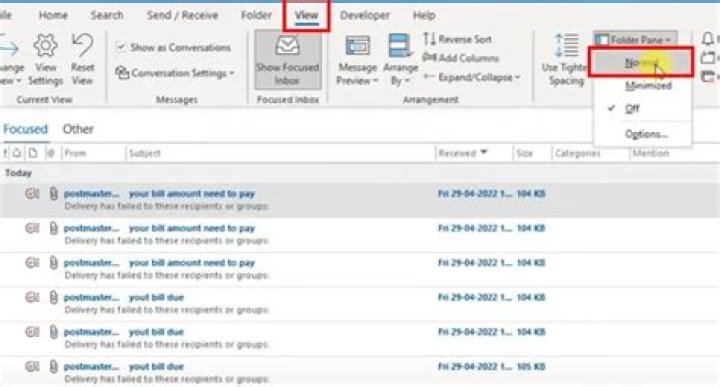Click the item type column header icon
720x387 pixels.
point(33,153)
